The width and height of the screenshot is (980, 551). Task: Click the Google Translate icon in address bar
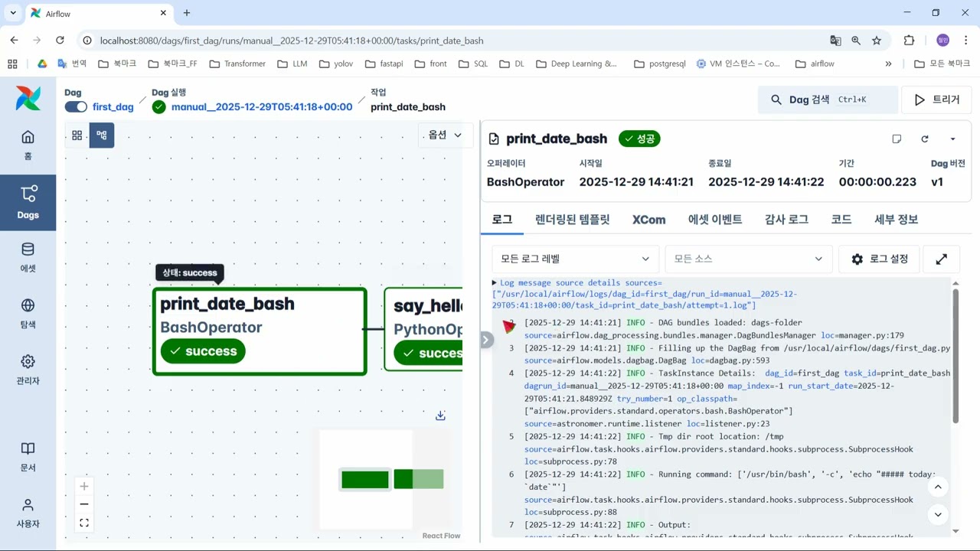[835, 41]
